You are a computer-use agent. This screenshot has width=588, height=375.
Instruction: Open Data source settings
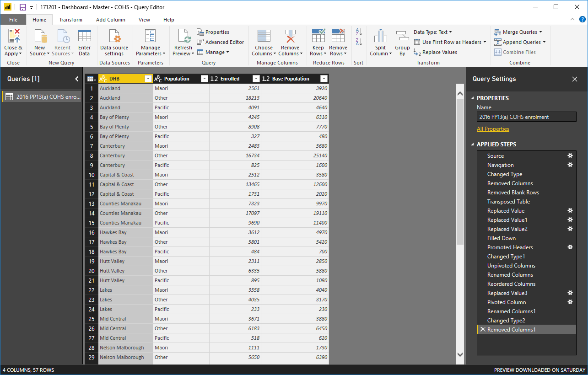tap(114, 43)
